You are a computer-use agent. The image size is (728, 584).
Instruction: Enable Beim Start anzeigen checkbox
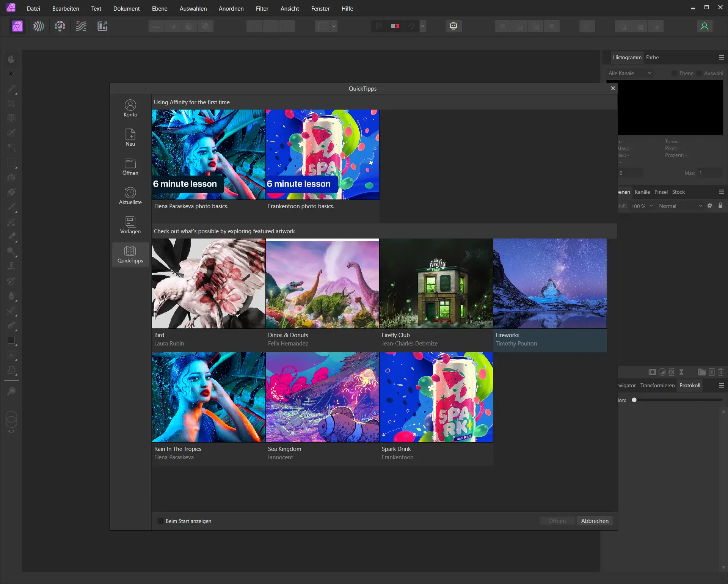[x=160, y=521]
